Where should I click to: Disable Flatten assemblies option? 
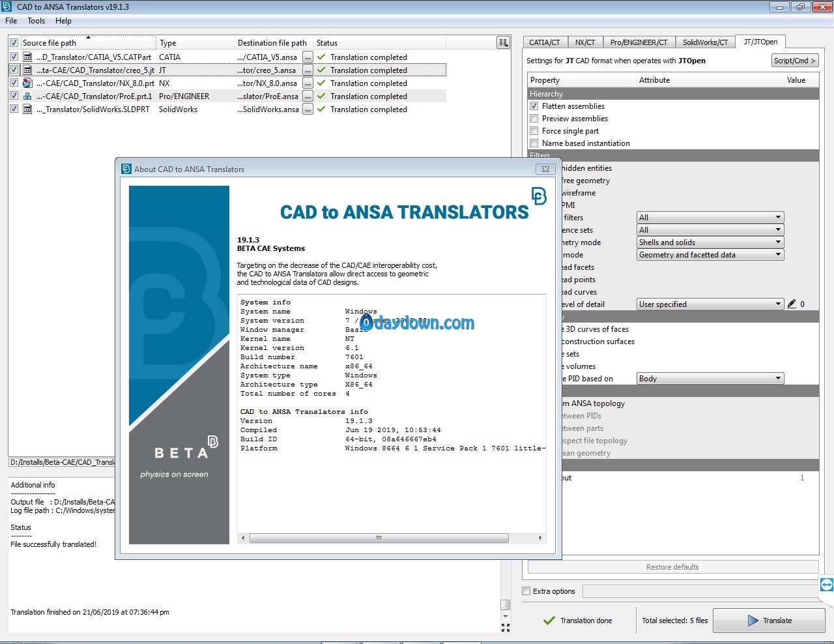(x=534, y=106)
